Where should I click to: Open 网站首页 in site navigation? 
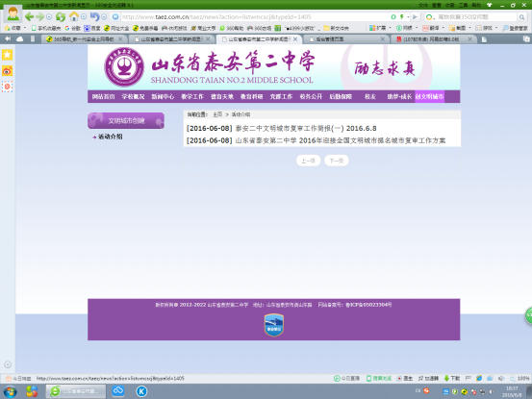coord(104,96)
